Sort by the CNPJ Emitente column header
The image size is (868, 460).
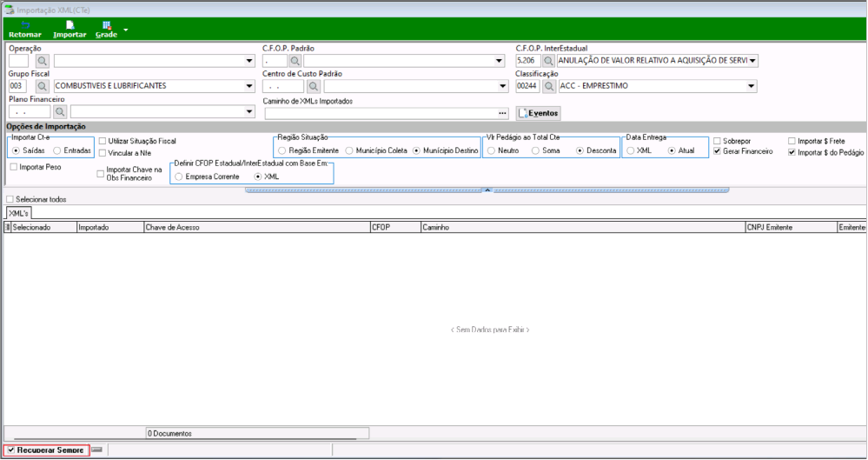tap(791, 227)
